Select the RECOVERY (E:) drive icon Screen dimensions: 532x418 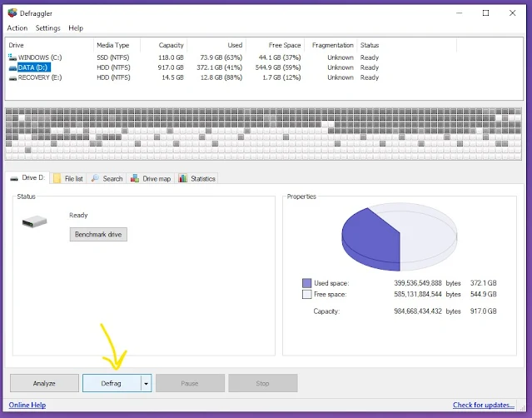tap(12, 78)
